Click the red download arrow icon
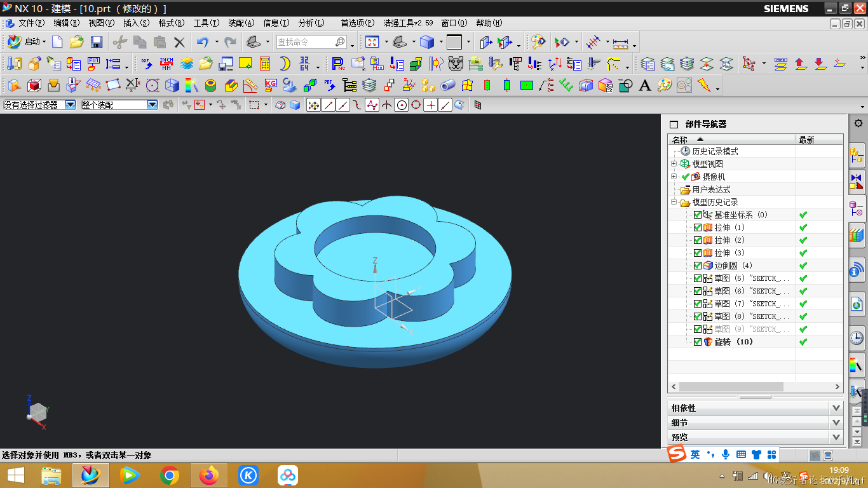 tap(820, 64)
